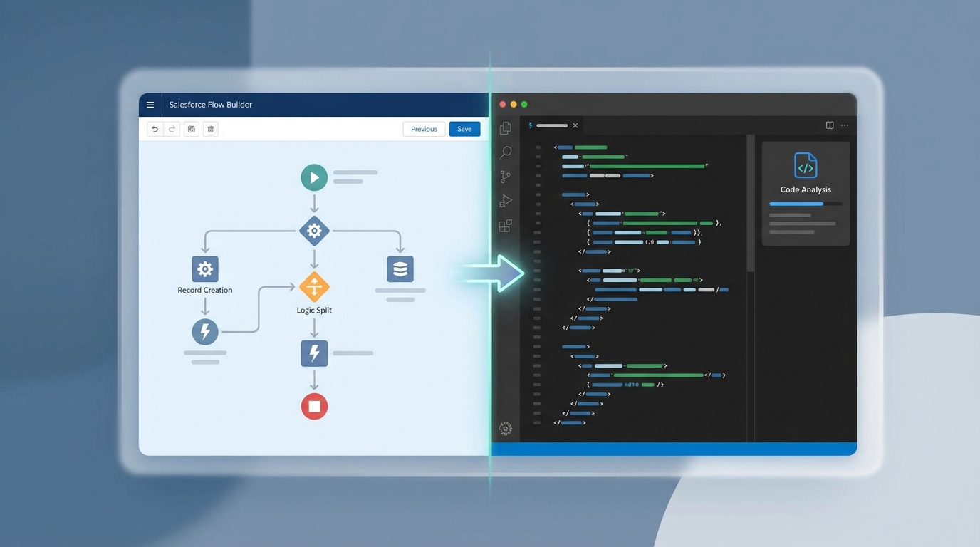Click the database element in the flow

point(400,269)
